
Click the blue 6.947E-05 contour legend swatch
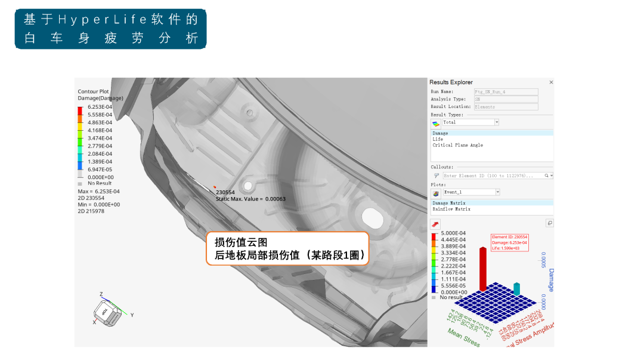80,165
